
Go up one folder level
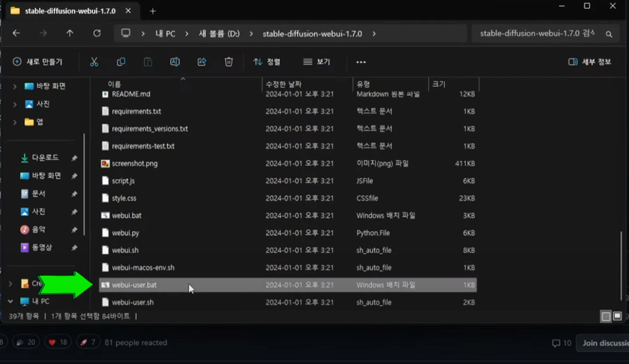pos(70,34)
